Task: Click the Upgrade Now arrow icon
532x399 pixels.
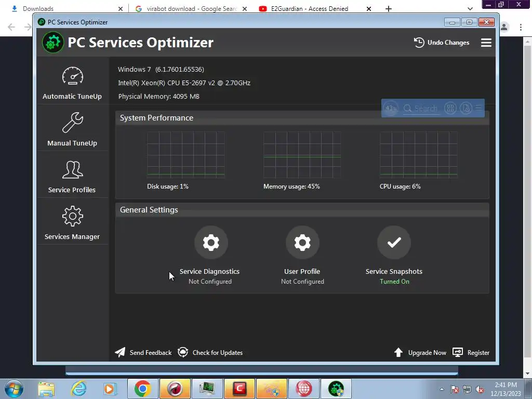Action: click(x=398, y=352)
